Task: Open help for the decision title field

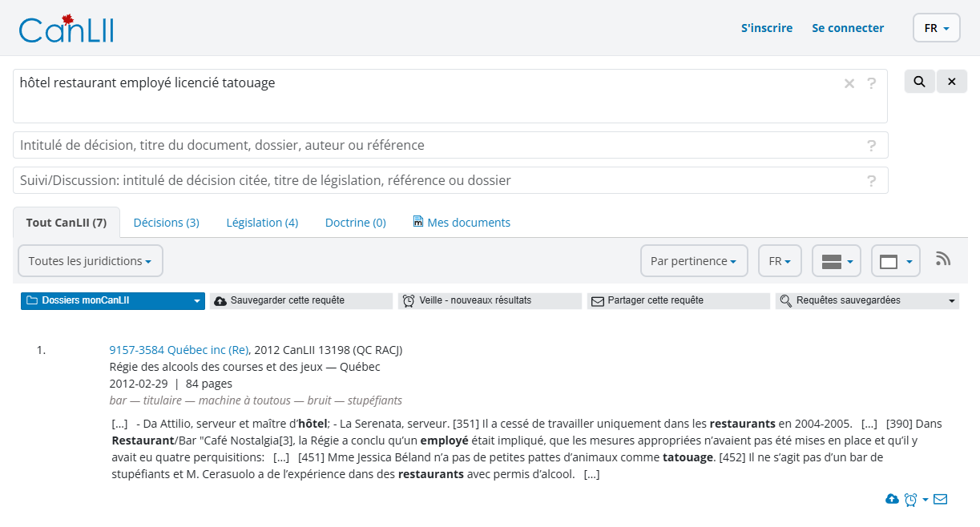Action: click(x=872, y=146)
